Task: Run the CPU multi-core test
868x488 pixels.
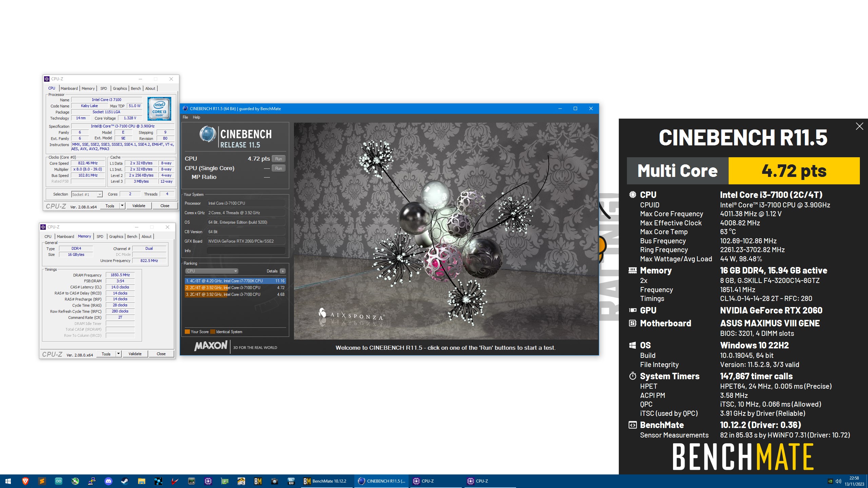Action: (x=279, y=159)
